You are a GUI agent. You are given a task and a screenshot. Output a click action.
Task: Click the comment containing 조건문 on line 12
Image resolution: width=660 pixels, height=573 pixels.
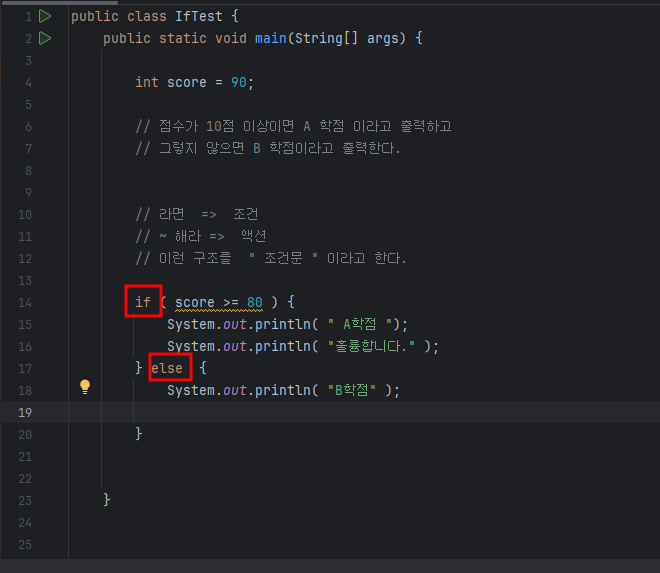click(271, 258)
